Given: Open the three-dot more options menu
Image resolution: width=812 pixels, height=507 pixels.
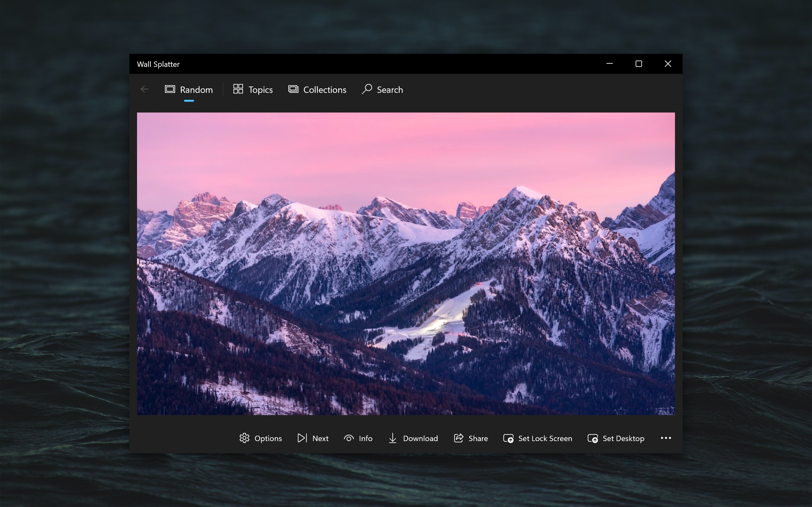Looking at the screenshot, I should pos(666,438).
